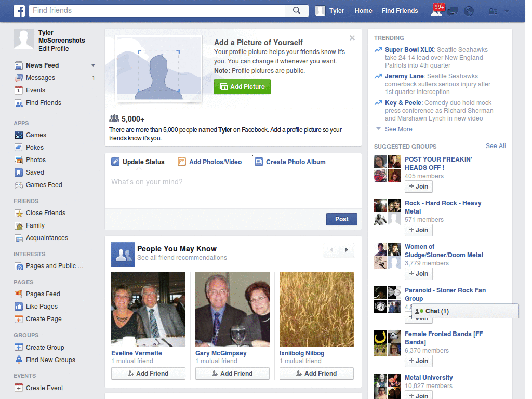Join Female Fronted Bands group
Screen dimensions: 532x399
coord(419,361)
